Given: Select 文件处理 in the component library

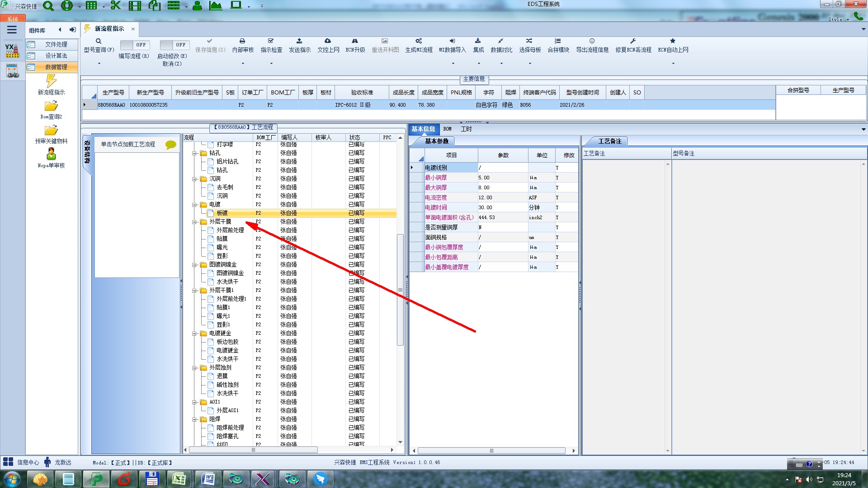Looking at the screenshot, I should point(56,44).
